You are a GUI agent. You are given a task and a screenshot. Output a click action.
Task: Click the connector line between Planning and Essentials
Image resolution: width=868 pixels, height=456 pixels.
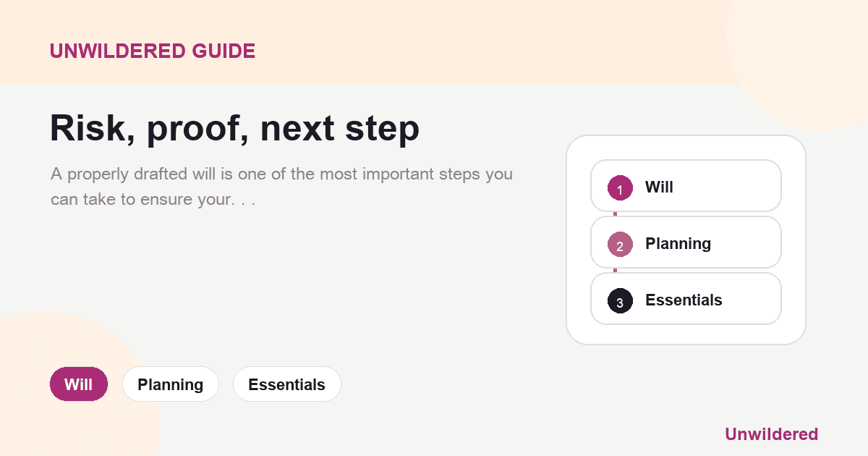pos(616,271)
